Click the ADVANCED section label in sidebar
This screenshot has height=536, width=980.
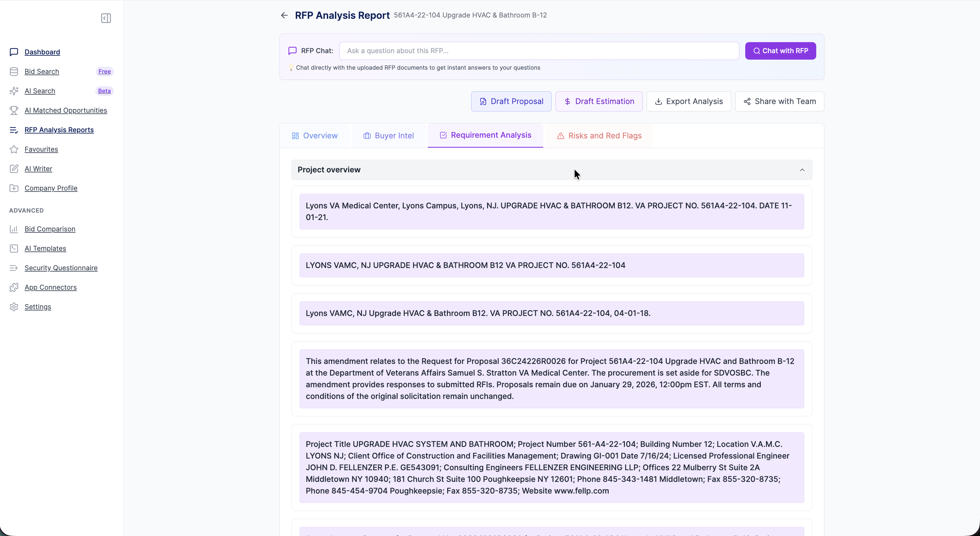(26, 210)
